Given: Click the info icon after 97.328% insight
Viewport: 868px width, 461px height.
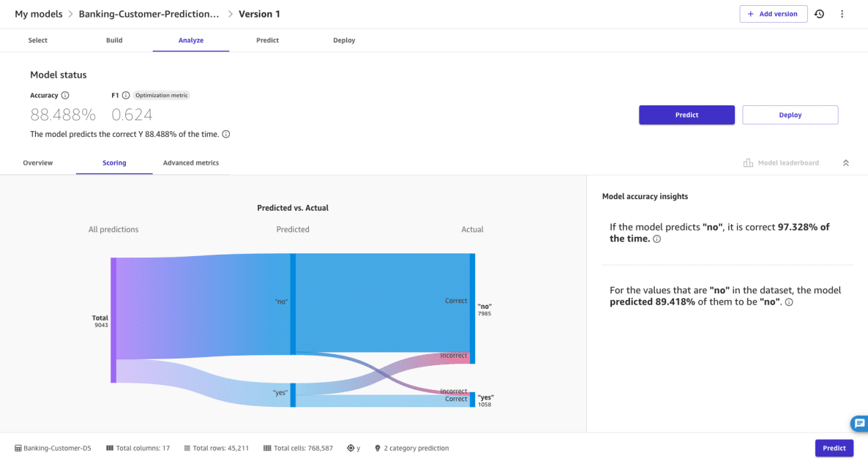Looking at the screenshot, I should pos(656,239).
